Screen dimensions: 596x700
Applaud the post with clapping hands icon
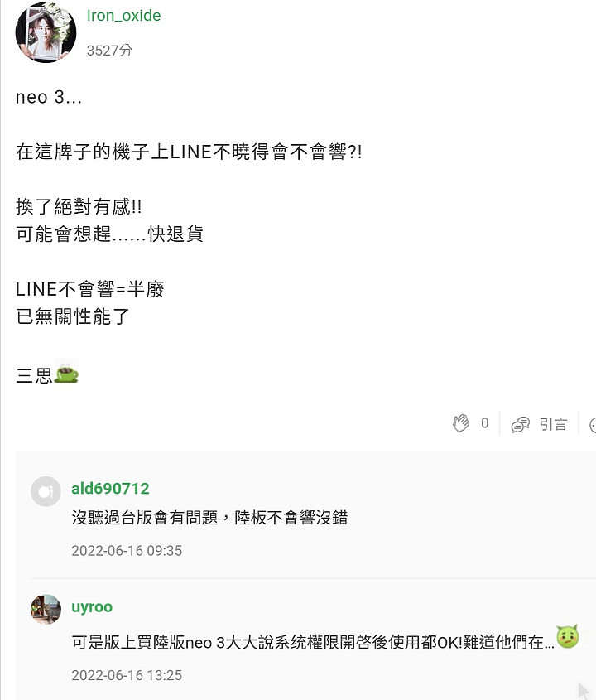pos(461,422)
